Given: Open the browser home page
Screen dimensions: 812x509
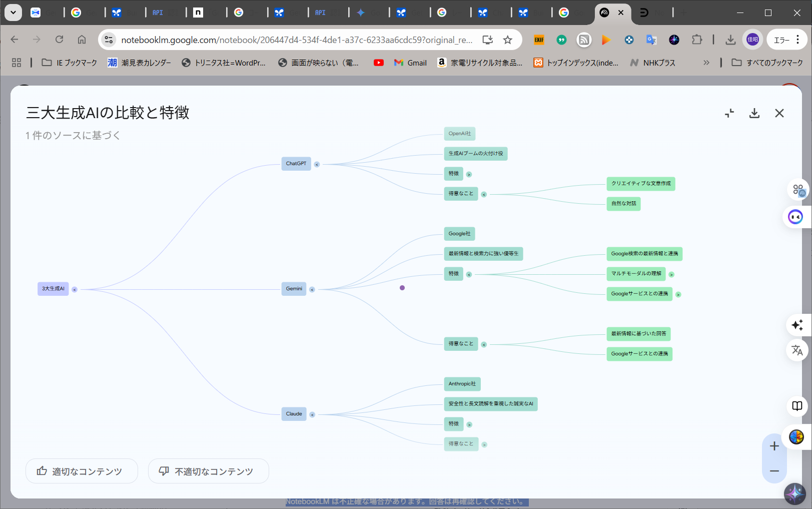Looking at the screenshot, I should 82,40.
